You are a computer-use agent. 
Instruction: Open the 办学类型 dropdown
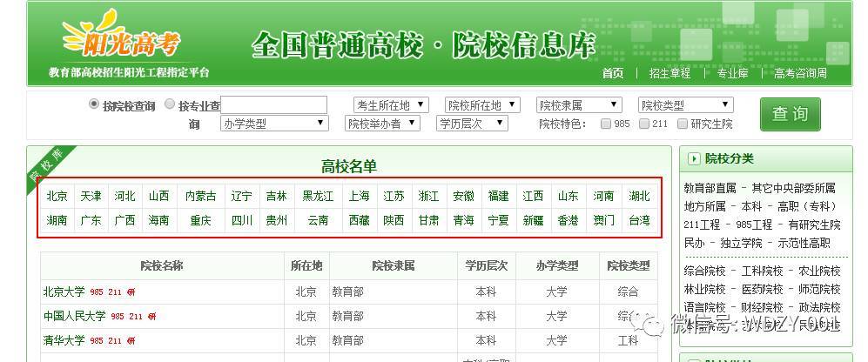[274, 124]
